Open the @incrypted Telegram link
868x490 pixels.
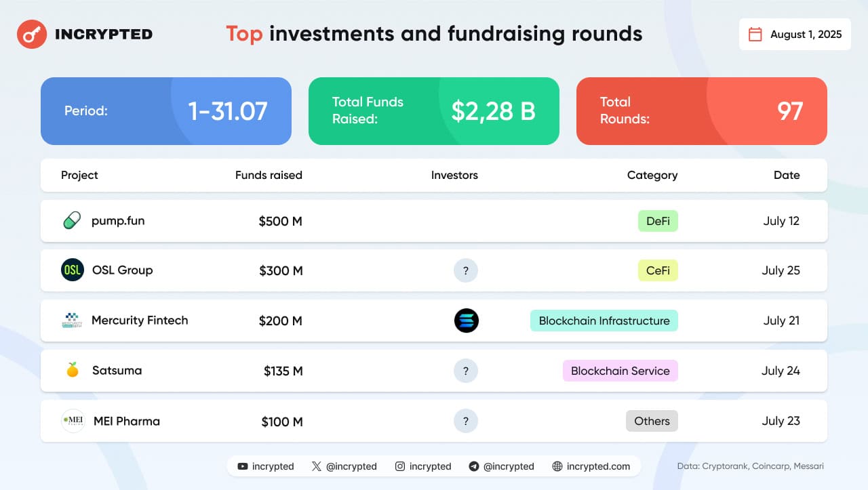pyautogui.click(x=501, y=466)
